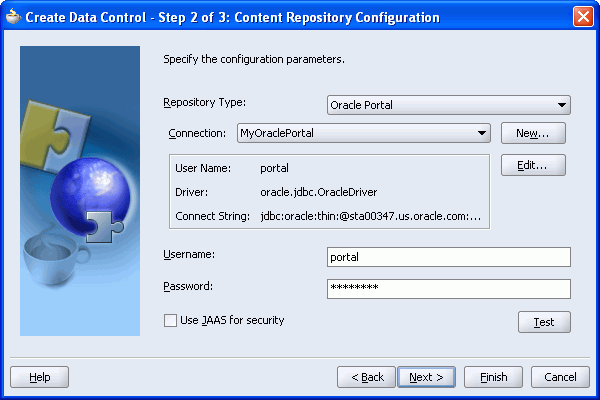Click the 'Repository Type:' label
The height and width of the screenshot is (400, 600).
[204, 103]
